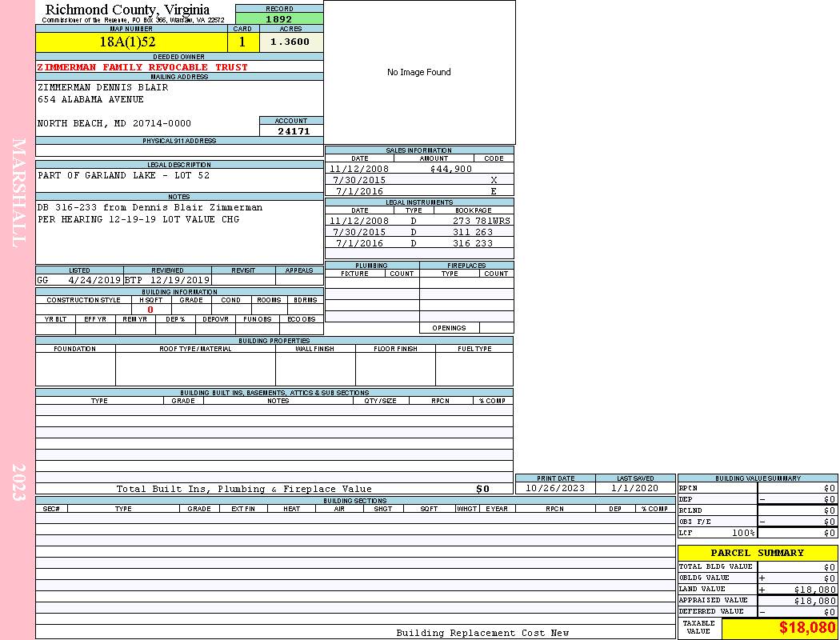Click the acres value 1.3600
840x640 pixels.
(290, 42)
